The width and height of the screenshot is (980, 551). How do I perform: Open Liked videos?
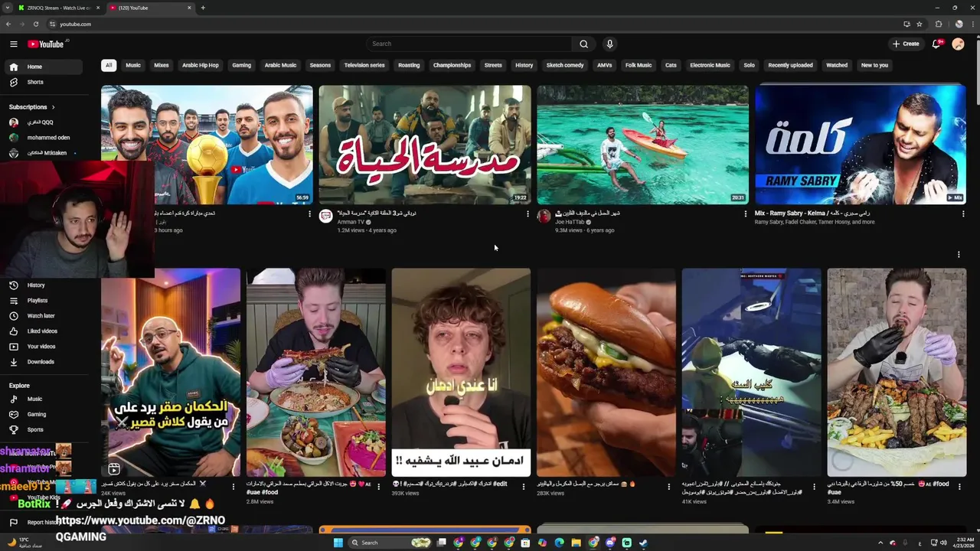(41, 331)
